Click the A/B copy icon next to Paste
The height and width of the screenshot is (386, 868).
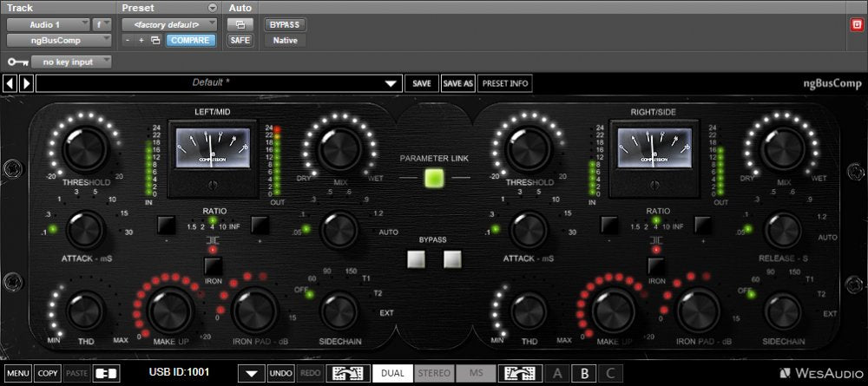click(x=106, y=373)
